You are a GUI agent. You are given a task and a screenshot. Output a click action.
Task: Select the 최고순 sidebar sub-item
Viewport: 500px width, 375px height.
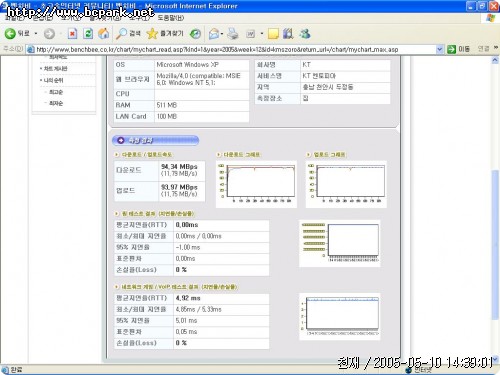(x=56, y=92)
